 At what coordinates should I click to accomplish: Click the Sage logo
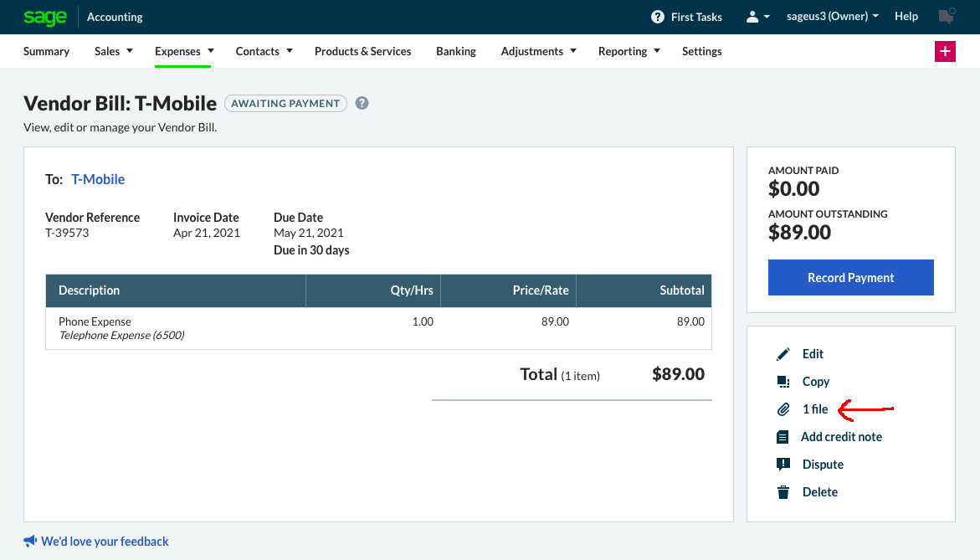click(45, 17)
